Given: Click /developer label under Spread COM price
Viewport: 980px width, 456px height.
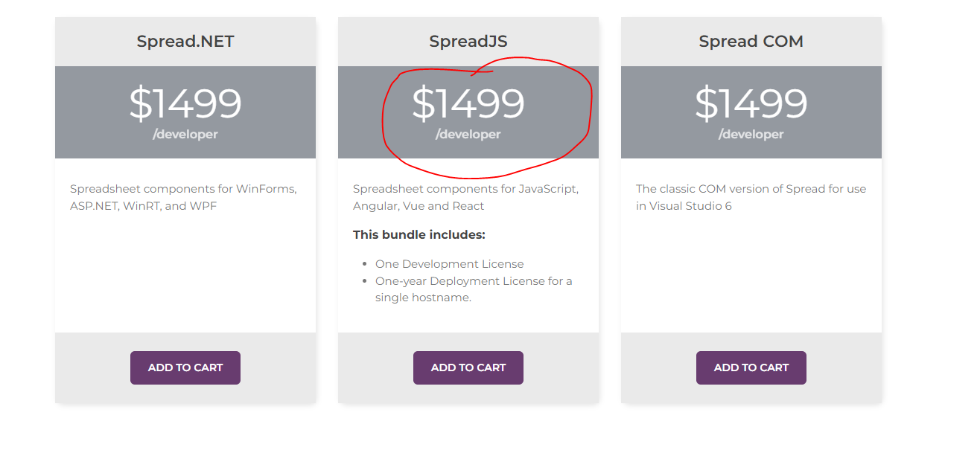Looking at the screenshot, I should coord(751,135).
